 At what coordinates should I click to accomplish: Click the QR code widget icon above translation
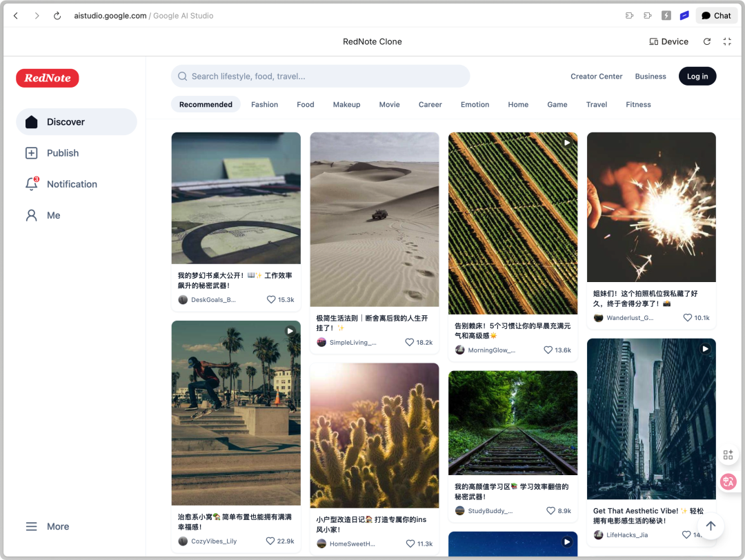pyautogui.click(x=728, y=454)
